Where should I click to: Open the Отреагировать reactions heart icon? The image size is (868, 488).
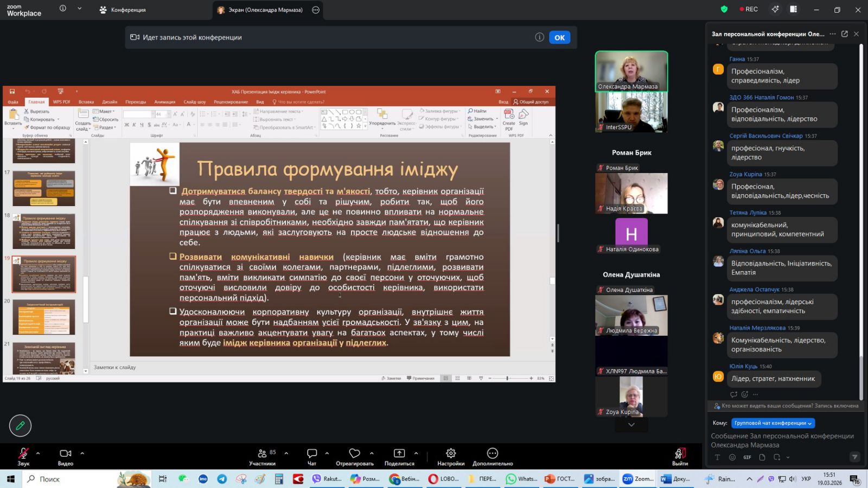pyautogui.click(x=355, y=453)
